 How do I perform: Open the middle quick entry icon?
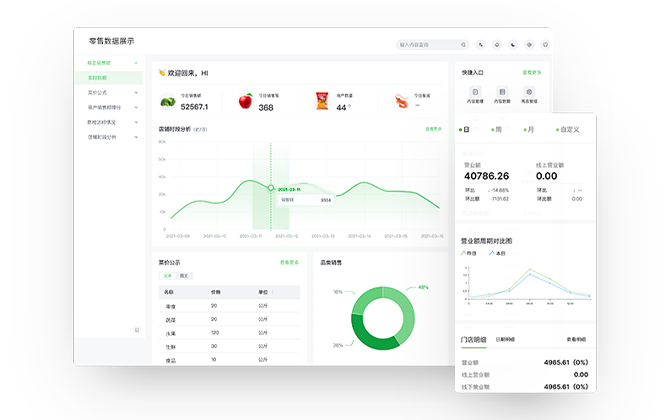[x=501, y=93]
